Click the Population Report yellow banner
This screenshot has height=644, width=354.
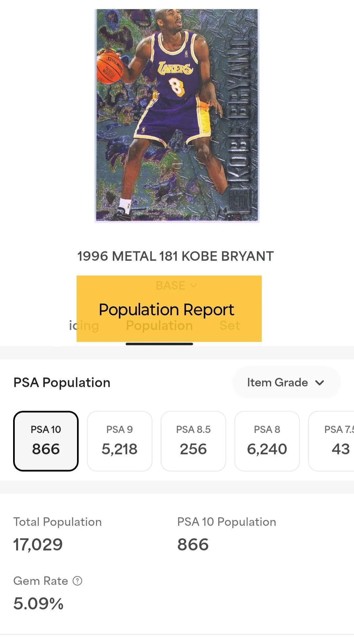point(169,309)
